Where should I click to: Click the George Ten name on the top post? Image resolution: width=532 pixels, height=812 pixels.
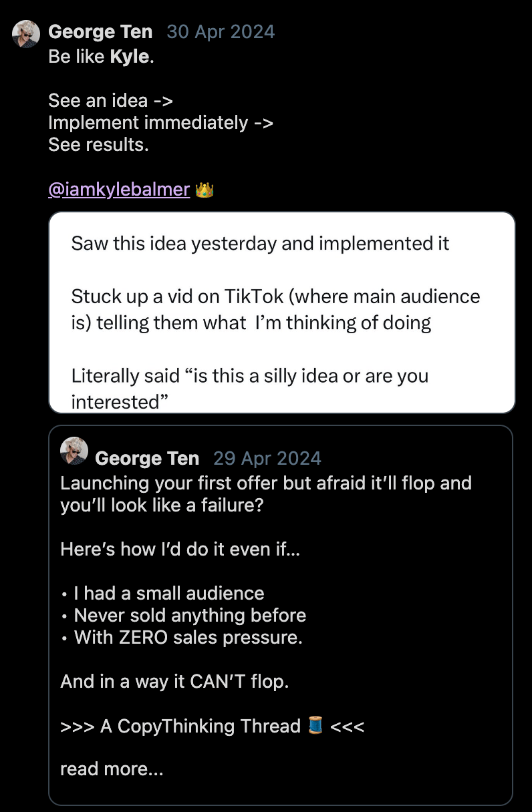100,31
